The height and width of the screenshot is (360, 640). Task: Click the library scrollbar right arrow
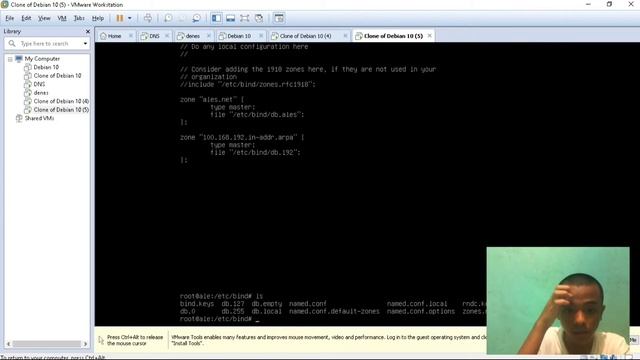85,344
